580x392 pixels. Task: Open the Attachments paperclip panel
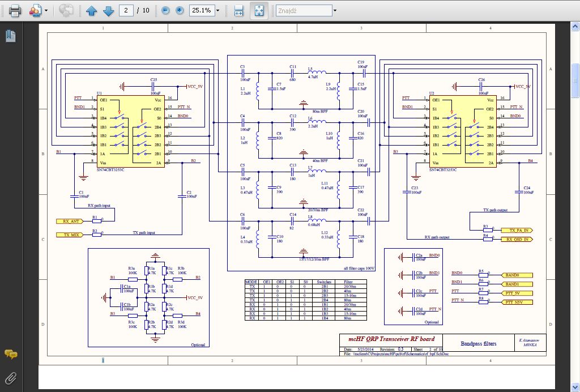point(10,378)
